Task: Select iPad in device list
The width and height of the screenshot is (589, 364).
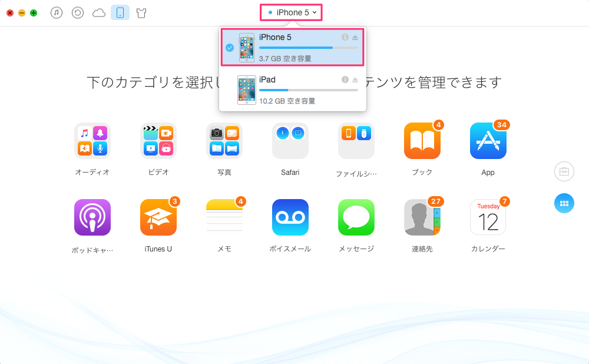Action: tap(292, 90)
